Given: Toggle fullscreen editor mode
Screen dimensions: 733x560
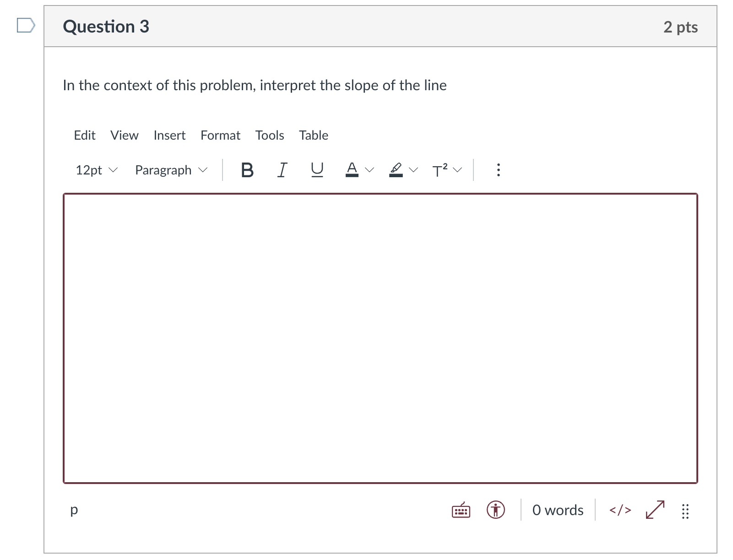Looking at the screenshot, I should click(655, 510).
